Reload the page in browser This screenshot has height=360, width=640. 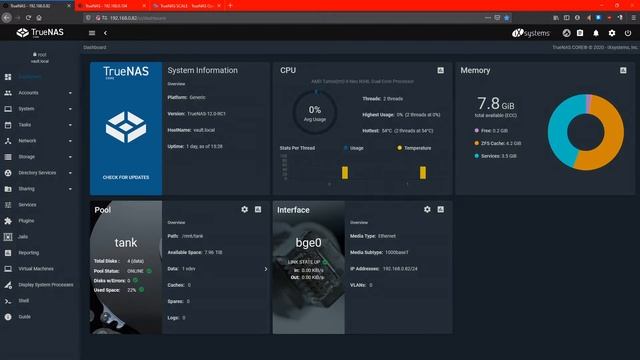point(28,18)
